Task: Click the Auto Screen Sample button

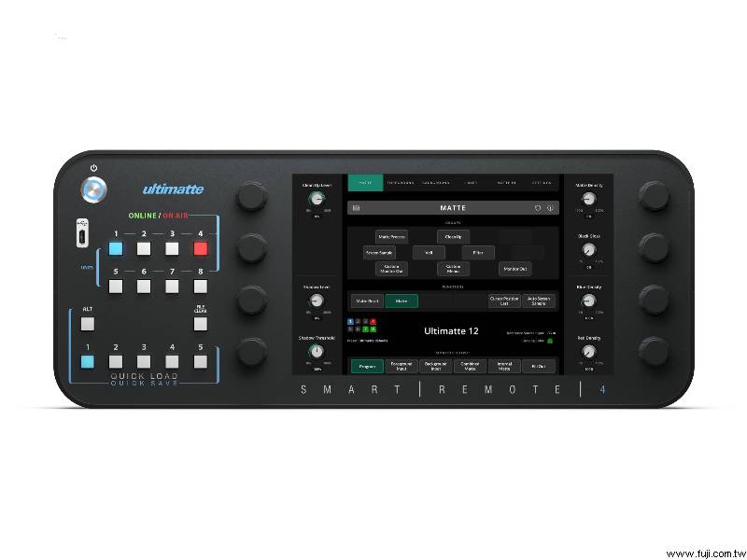Action: (539, 301)
